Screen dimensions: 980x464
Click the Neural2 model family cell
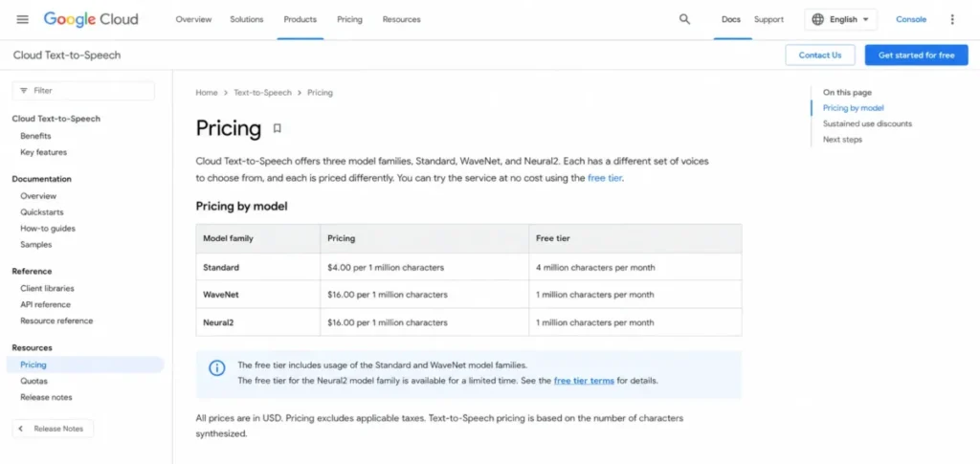click(x=258, y=322)
